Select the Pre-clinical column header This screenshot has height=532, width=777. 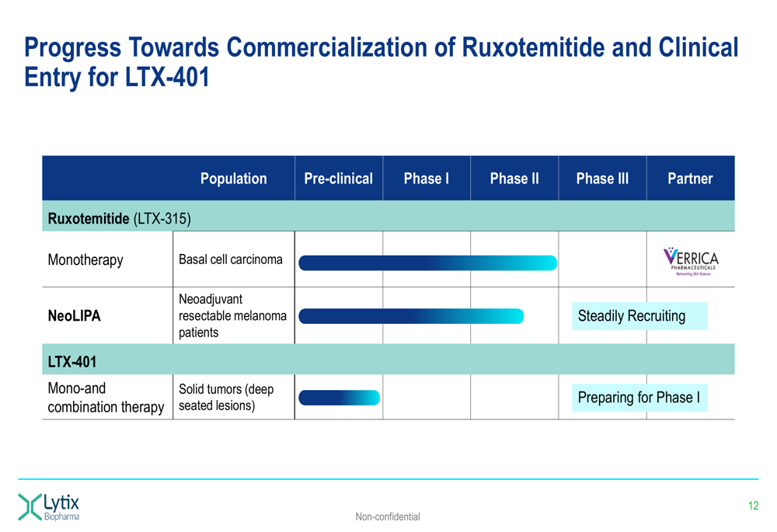[339, 179]
